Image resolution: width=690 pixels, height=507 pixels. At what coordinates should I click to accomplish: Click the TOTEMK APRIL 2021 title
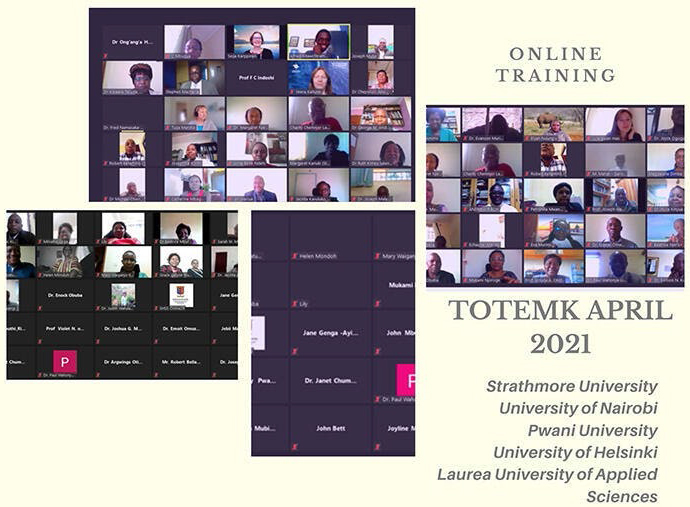[561, 327]
